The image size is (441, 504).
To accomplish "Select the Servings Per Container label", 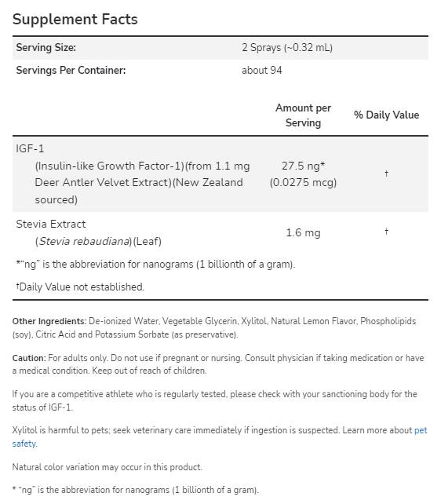I will coord(71,70).
